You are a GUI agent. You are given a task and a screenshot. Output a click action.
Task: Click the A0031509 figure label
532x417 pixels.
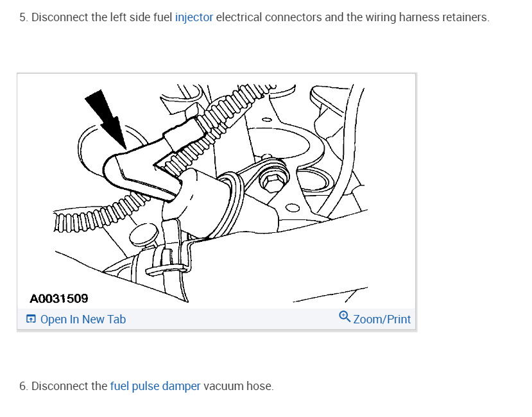coord(59,298)
